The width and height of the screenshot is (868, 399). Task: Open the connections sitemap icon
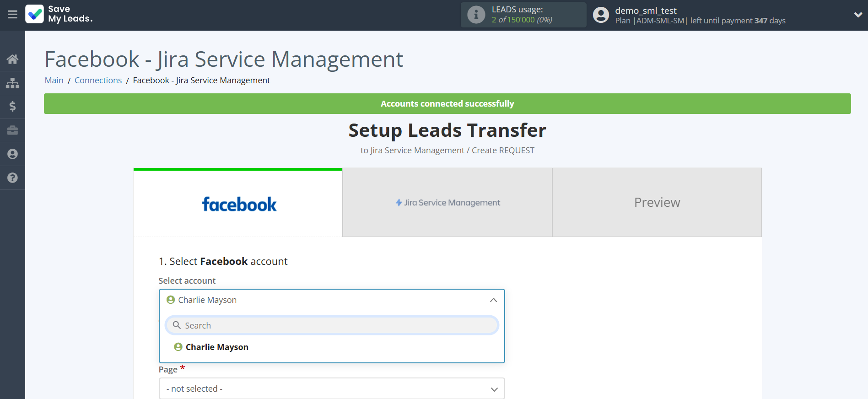tap(12, 83)
